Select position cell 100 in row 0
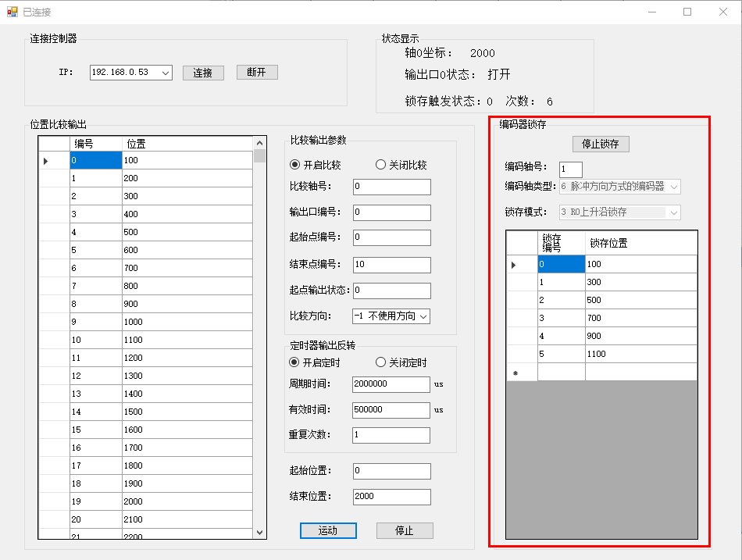 tap(187, 160)
